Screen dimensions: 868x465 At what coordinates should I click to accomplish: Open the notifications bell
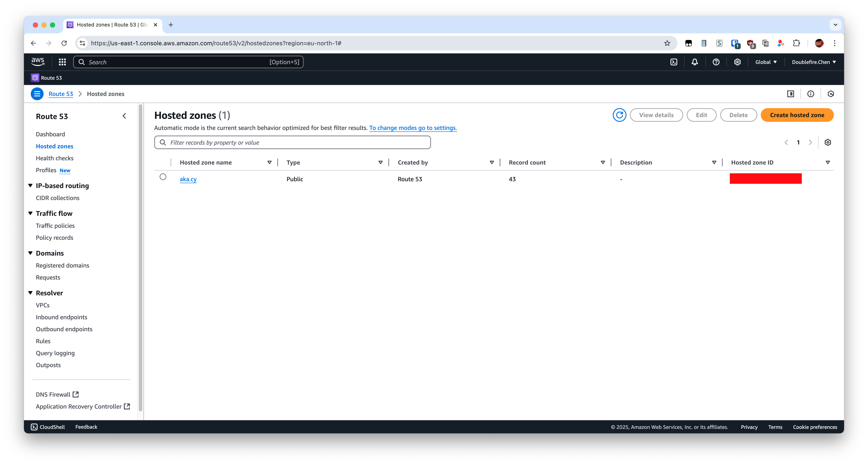(695, 62)
